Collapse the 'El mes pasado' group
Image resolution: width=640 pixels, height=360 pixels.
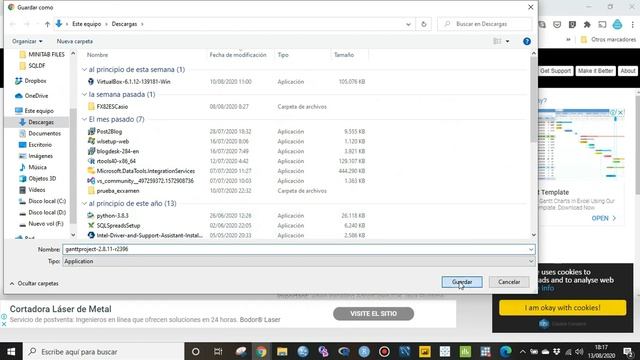point(84,120)
